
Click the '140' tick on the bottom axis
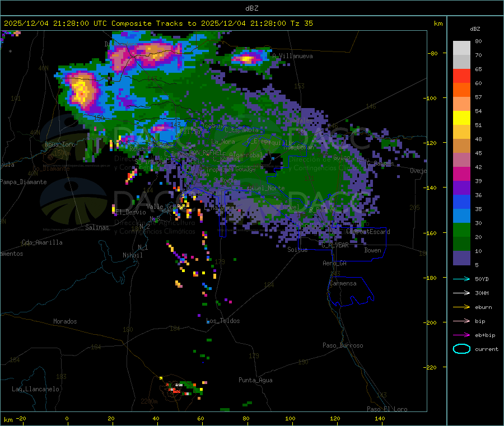(x=380, y=418)
